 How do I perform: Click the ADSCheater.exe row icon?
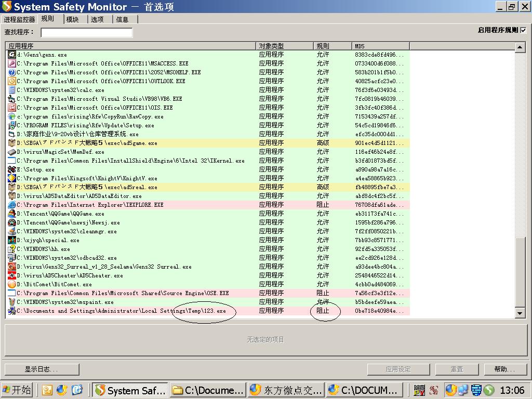[12, 275]
